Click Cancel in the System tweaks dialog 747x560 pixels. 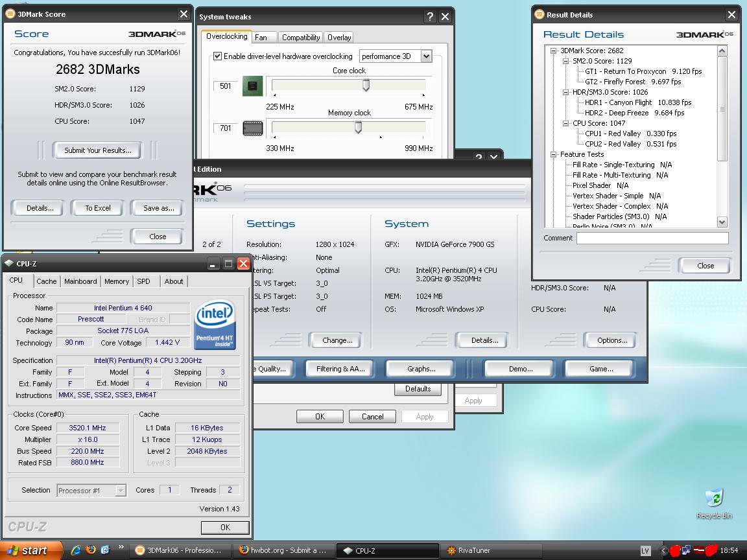point(373,417)
